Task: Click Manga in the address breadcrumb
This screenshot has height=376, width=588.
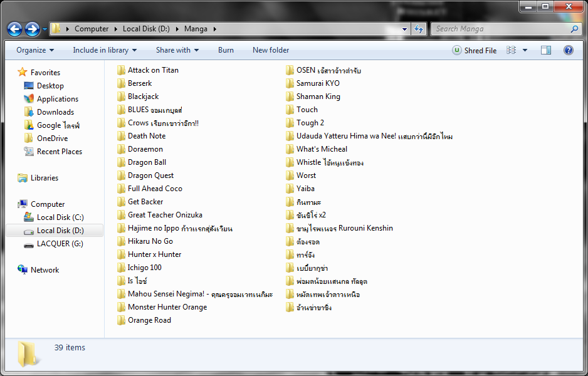Action: coord(196,29)
